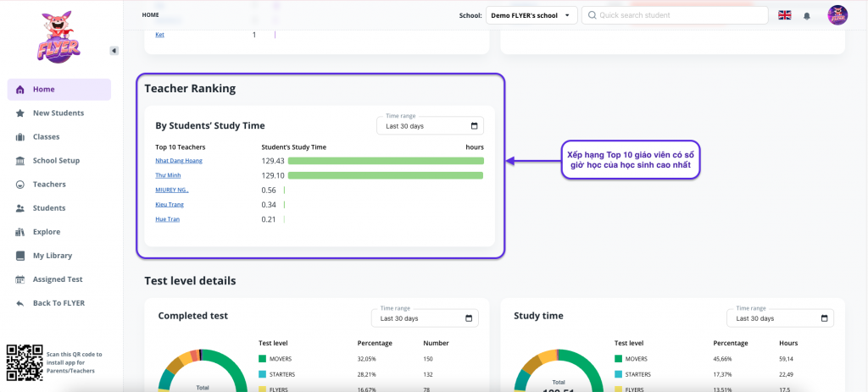The image size is (868, 392).
Task: Switch language using the UK flag icon
Action: (784, 15)
